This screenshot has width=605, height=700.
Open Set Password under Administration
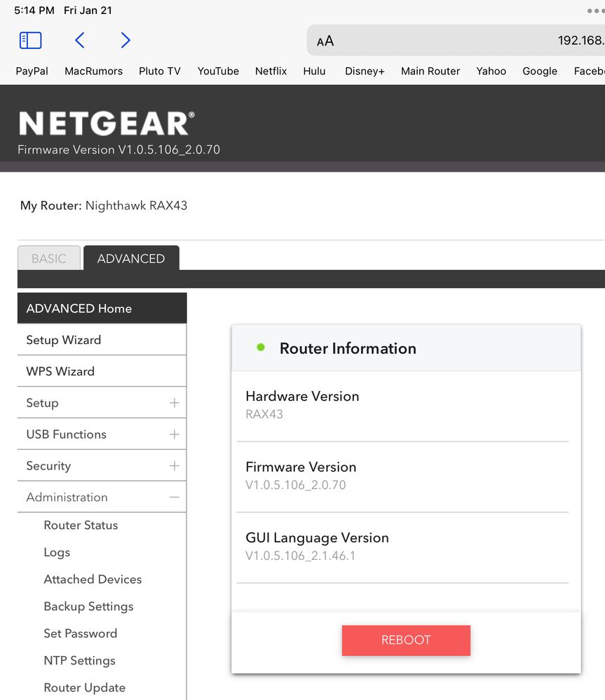click(81, 633)
